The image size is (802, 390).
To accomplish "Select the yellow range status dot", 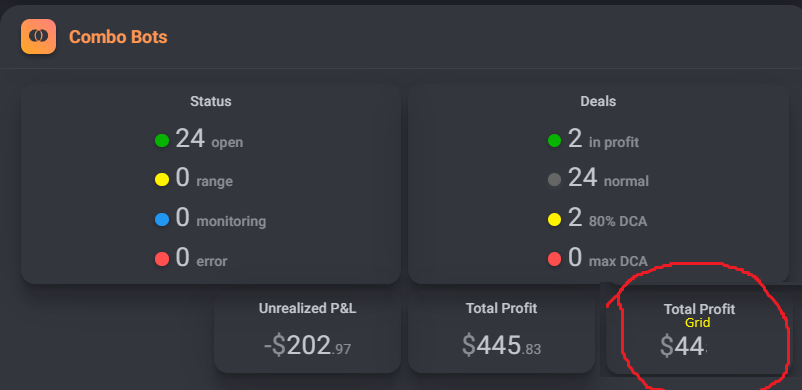I will click(162, 180).
